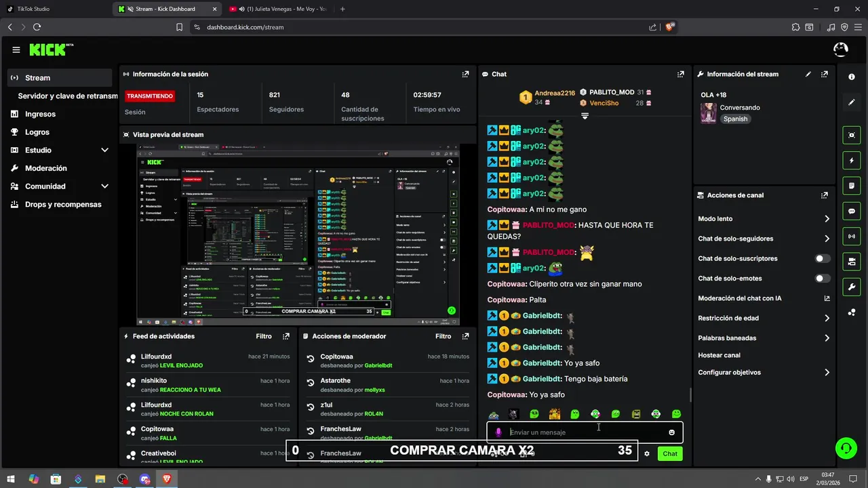Open chat settings gear icon
The image size is (868, 488).
[647, 453]
